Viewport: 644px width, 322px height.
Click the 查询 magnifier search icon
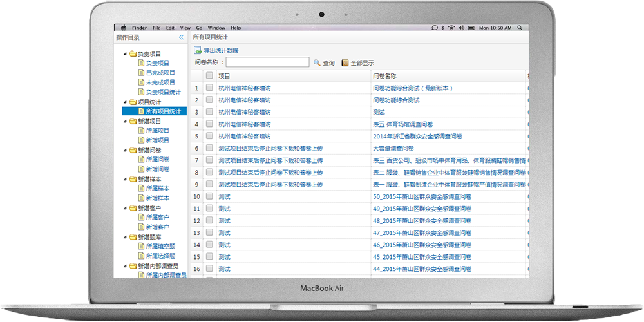click(x=317, y=62)
